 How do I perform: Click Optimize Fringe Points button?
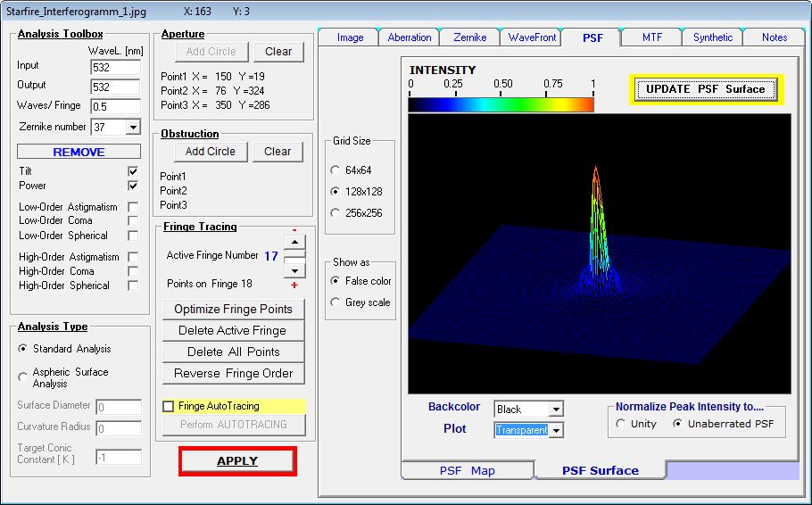click(233, 309)
